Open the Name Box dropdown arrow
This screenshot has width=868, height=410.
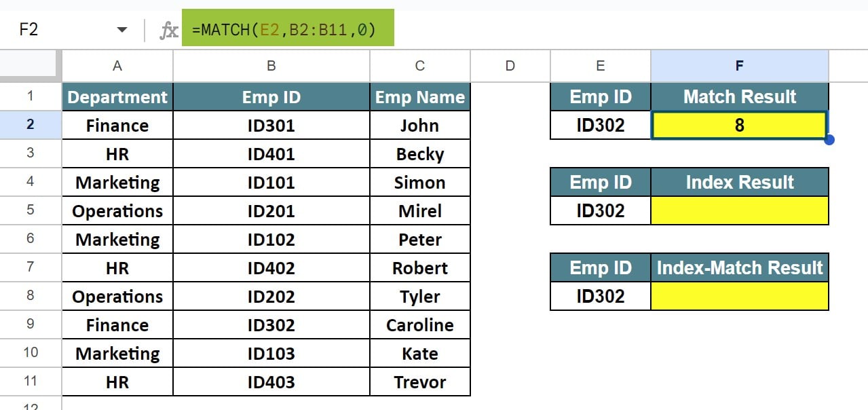[122, 29]
